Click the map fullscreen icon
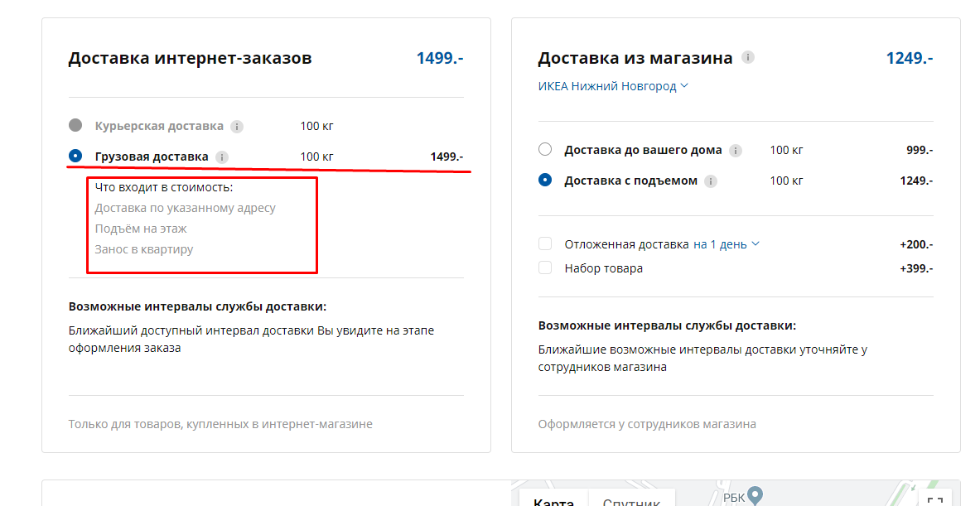 coord(934,501)
